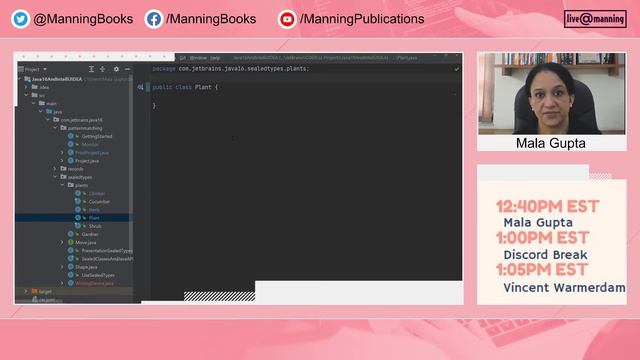The image size is (640, 360).
Task: Click the green inspection checkmark in editor
Action: [457, 69]
